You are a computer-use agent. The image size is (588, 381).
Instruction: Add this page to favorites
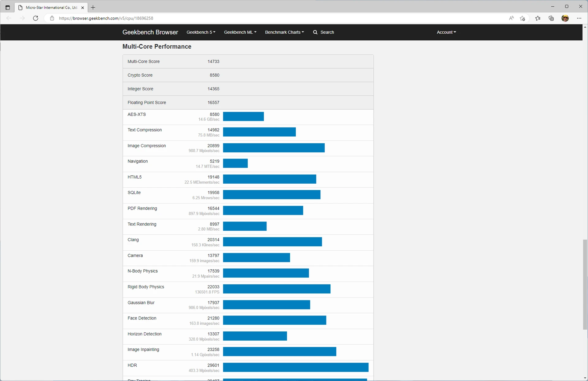pos(522,18)
